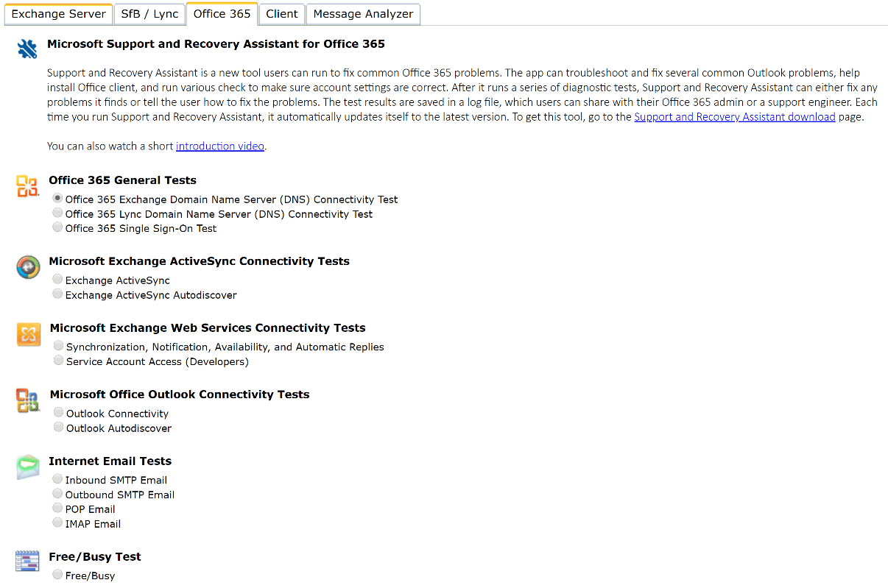Switch to the SfB / Lync tab
The height and width of the screenshot is (588, 888).
[150, 14]
